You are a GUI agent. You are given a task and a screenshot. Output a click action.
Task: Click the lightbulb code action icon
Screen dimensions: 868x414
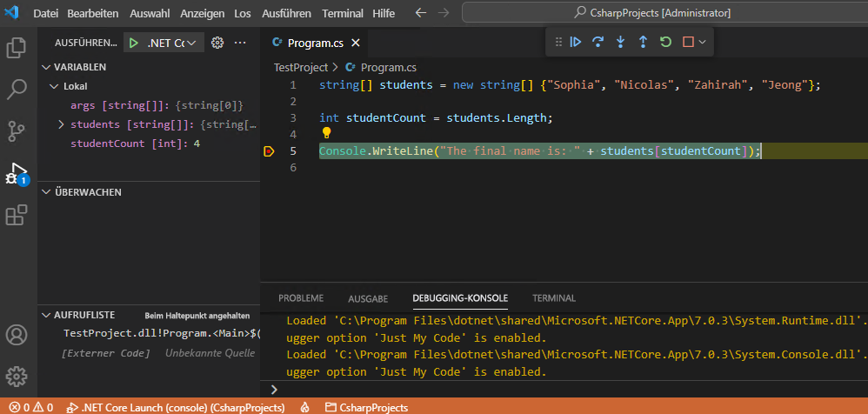[326, 133]
